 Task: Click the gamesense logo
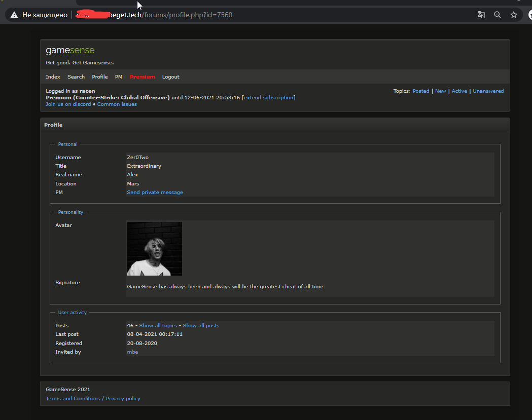70,50
